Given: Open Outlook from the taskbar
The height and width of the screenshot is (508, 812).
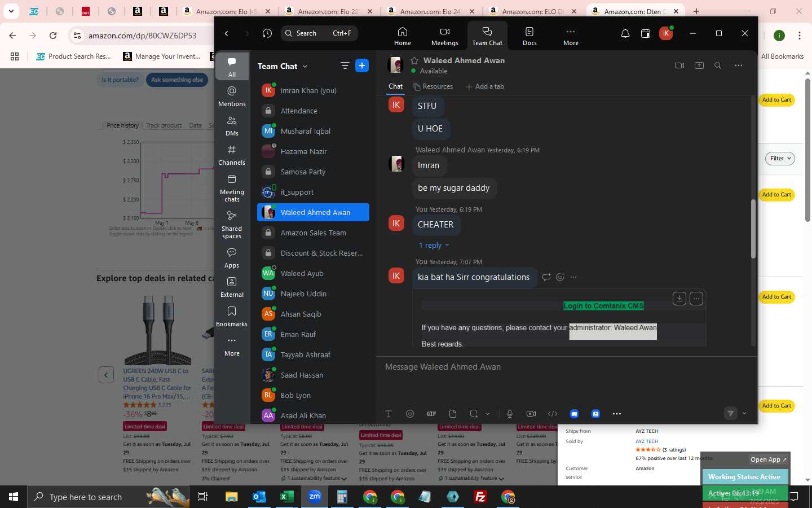Looking at the screenshot, I should pos(259,497).
